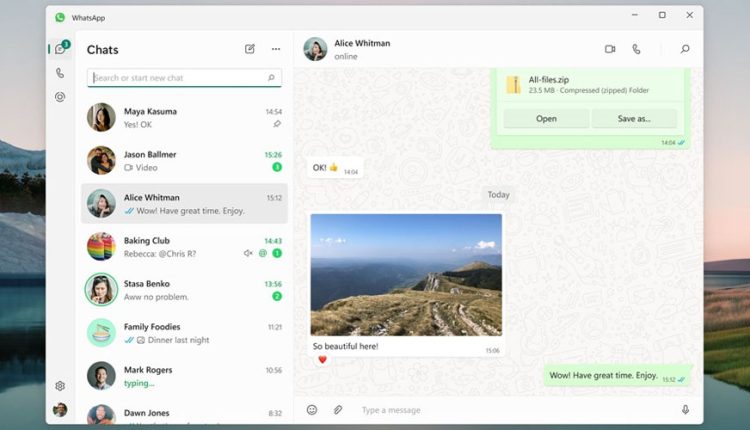Search within the Alice Whitman conversation
This screenshot has width=750, height=430.
pyautogui.click(x=685, y=49)
